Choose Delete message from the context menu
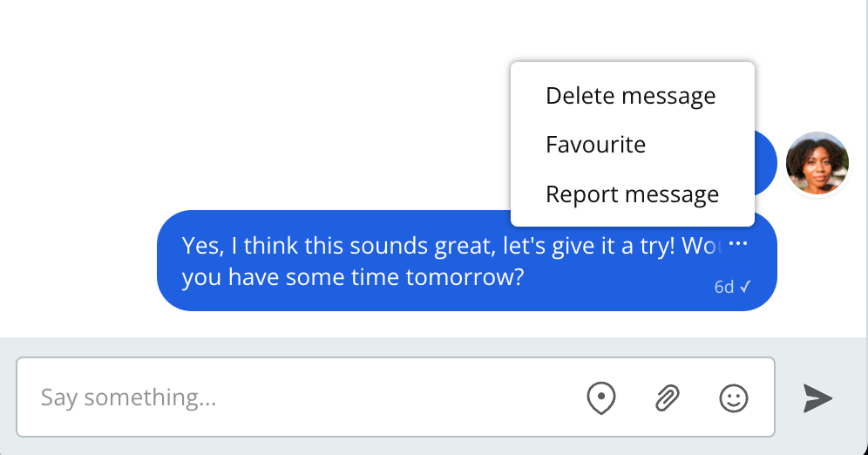 (630, 96)
